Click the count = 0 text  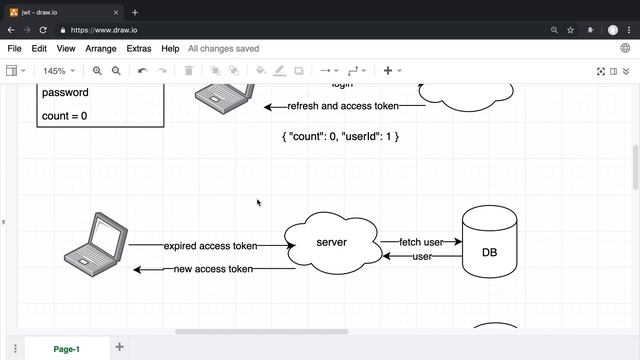64,116
